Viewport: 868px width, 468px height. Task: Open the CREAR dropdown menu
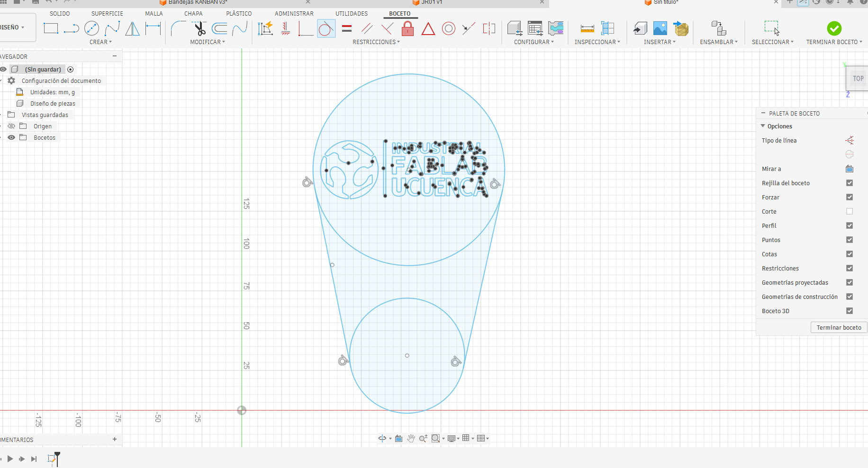100,42
